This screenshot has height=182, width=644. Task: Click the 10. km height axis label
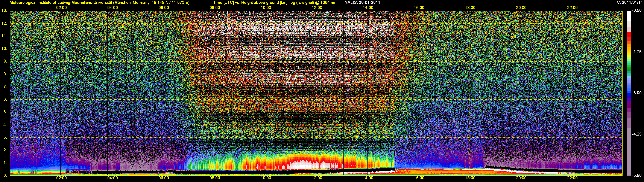[x=4, y=48]
